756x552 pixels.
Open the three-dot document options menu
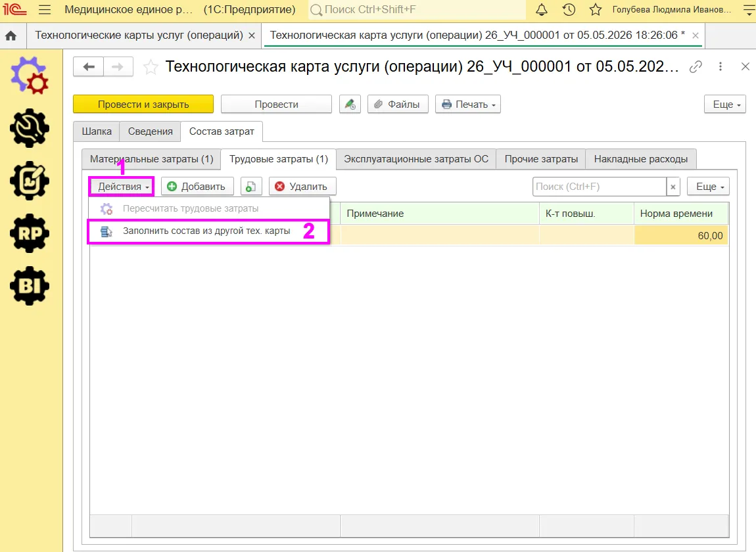point(721,67)
